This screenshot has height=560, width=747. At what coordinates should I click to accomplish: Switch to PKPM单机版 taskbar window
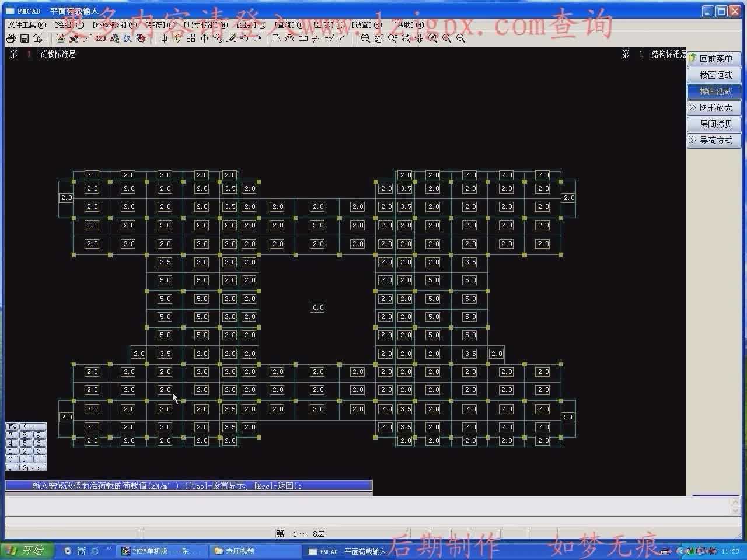[x=161, y=551]
